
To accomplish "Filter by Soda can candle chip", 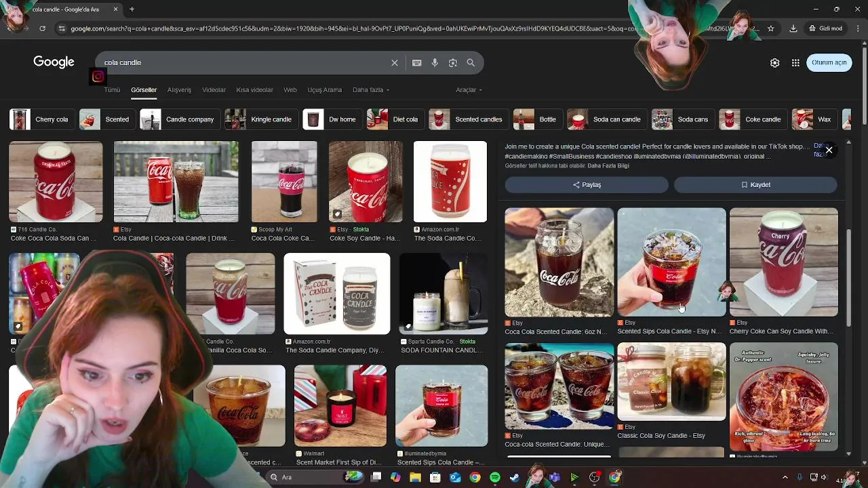I will pyautogui.click(x=608, y=119).
